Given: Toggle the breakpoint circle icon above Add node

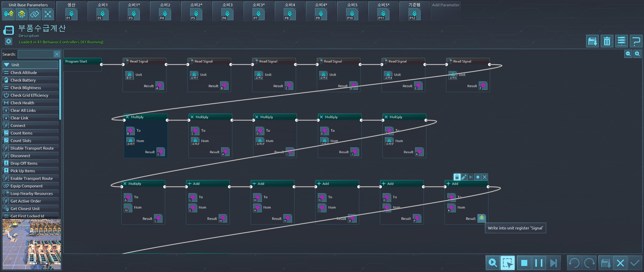Looking at the screenshot, I should pos(478,177).
